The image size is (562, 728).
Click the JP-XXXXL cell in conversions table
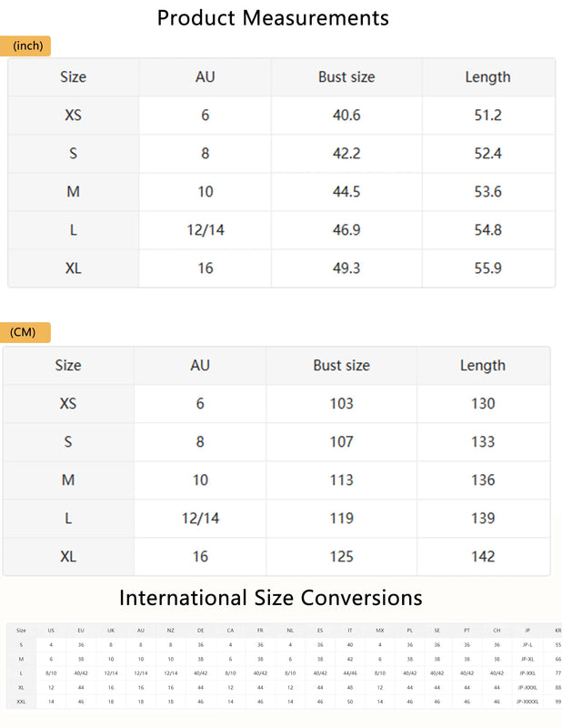(528, 702)
